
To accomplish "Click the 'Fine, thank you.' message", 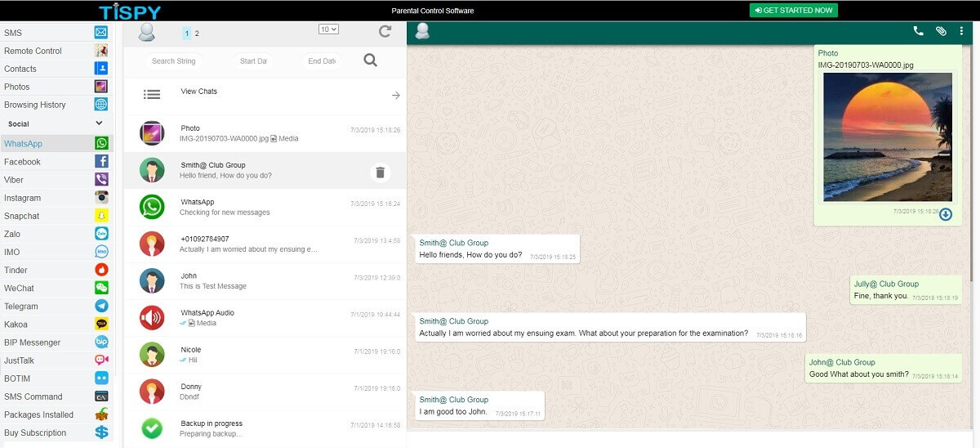I will tap(906, 290).
